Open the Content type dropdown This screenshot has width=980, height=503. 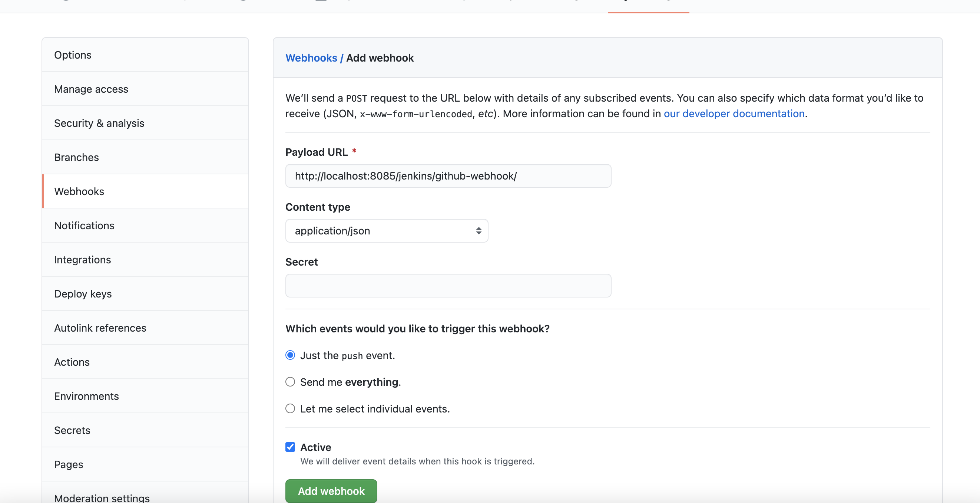(x=387, y=231)
